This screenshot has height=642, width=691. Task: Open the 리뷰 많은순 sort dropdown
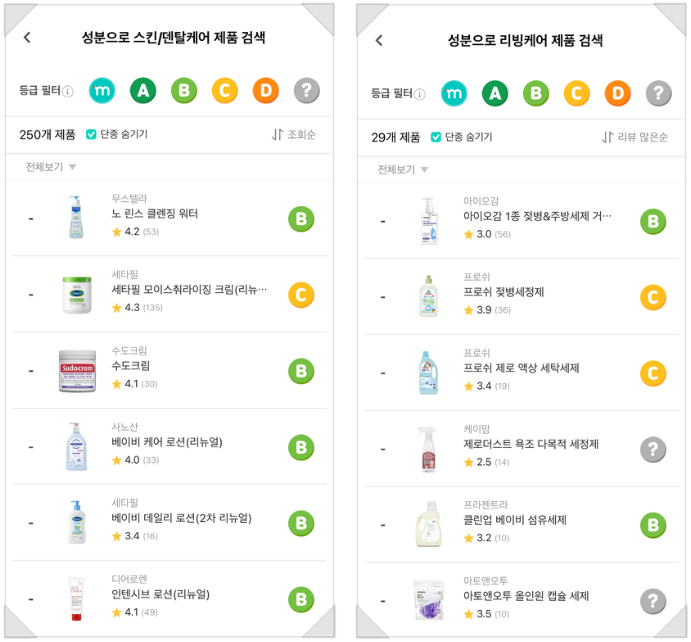coord(635,137)
